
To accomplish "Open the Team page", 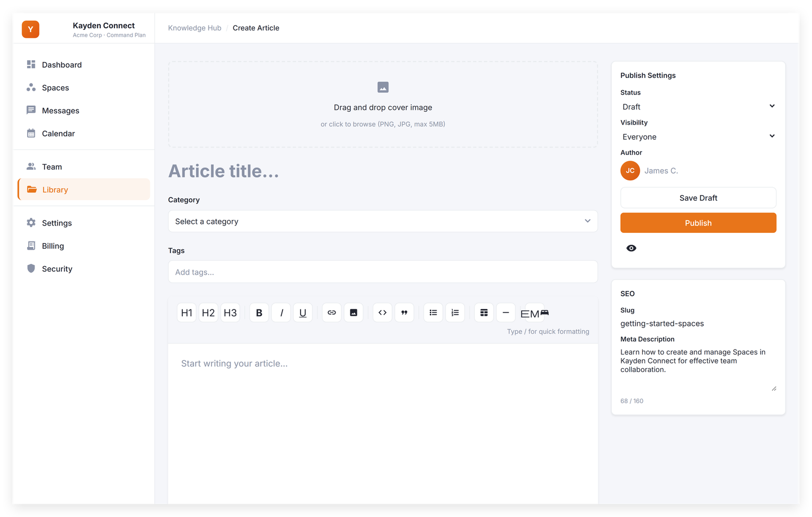I will click(83, 167).
